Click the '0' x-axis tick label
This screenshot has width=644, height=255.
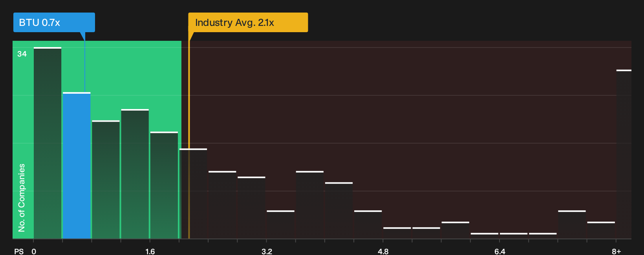pos(34,251)
